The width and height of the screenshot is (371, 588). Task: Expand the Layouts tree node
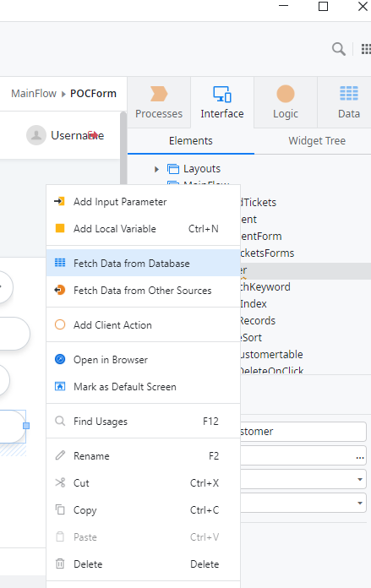[x=157, y=169]
